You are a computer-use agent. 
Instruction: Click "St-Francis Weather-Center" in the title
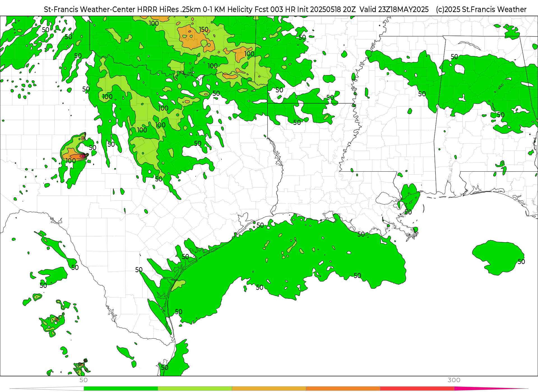(90, 10)
